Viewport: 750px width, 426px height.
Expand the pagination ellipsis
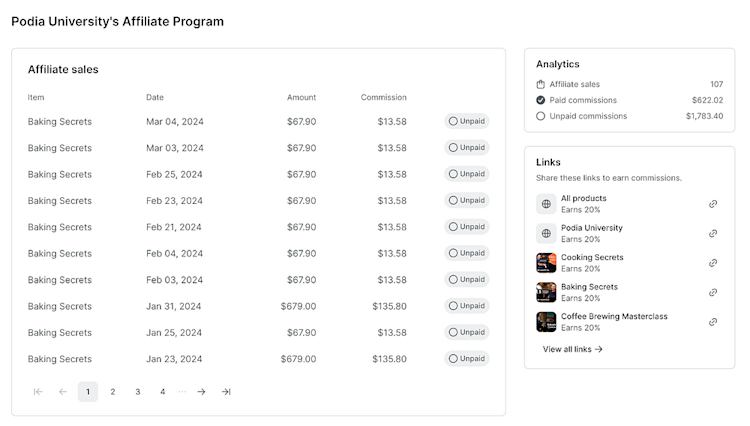click(x=182, y=392)
